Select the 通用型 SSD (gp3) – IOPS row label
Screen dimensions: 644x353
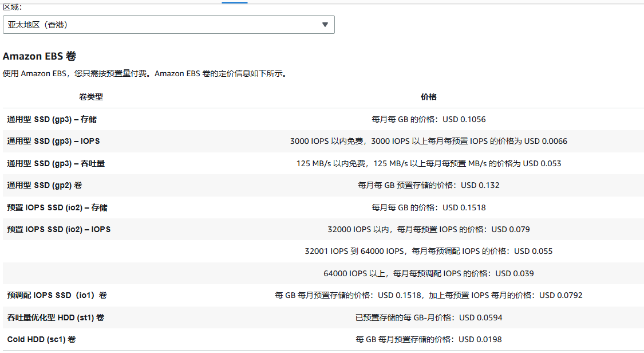pyautogui.click(x=53, y=141)
